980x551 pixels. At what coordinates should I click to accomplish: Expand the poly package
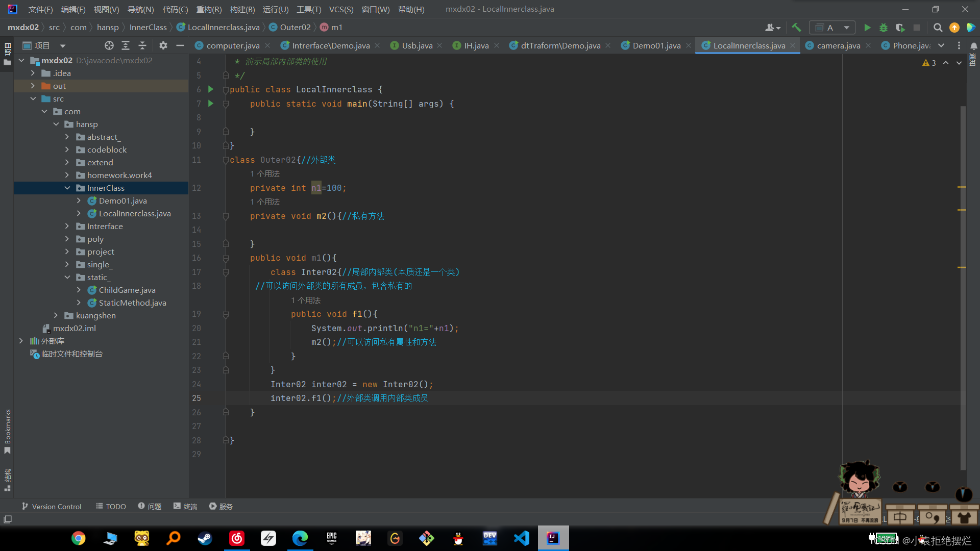[x=67, y=239]
